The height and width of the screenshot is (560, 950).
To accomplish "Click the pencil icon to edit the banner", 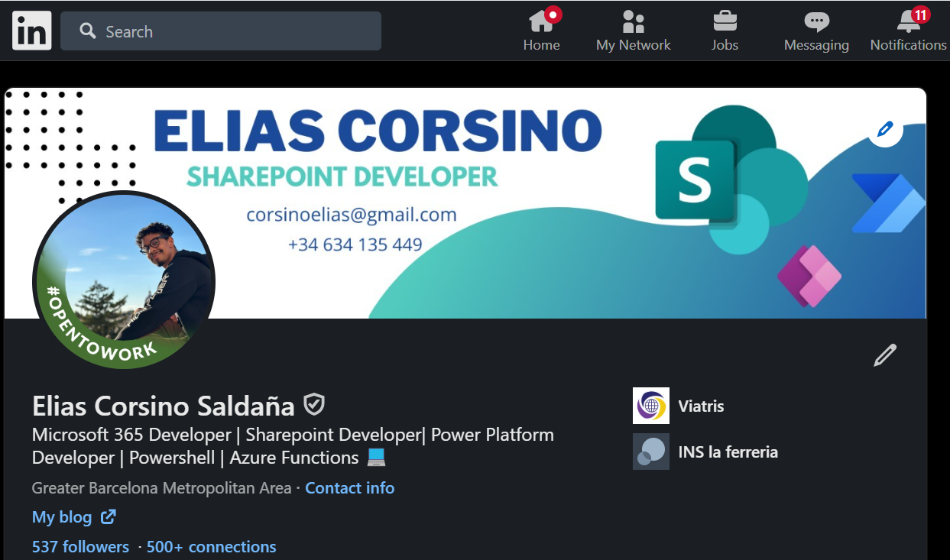I will coord(884,130).
